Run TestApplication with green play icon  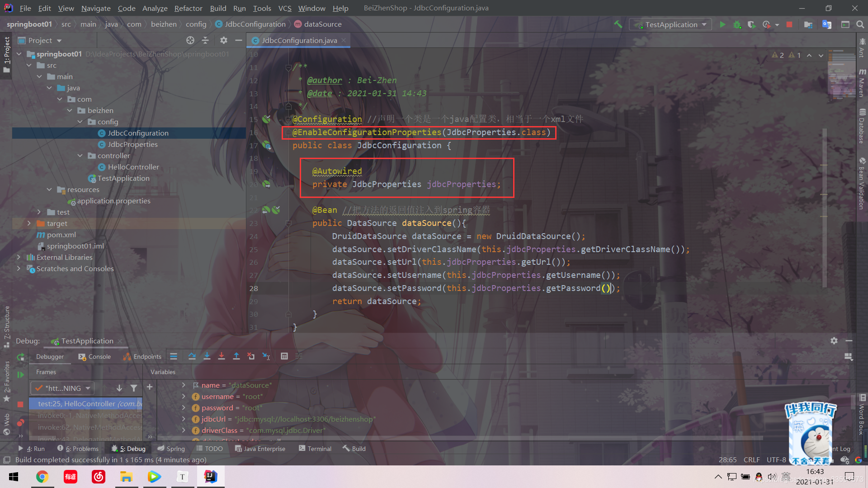(722, 24)
